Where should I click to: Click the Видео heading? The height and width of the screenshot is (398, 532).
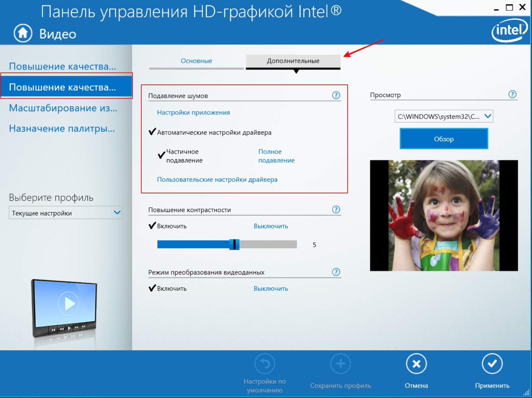(x=58, y=34)
